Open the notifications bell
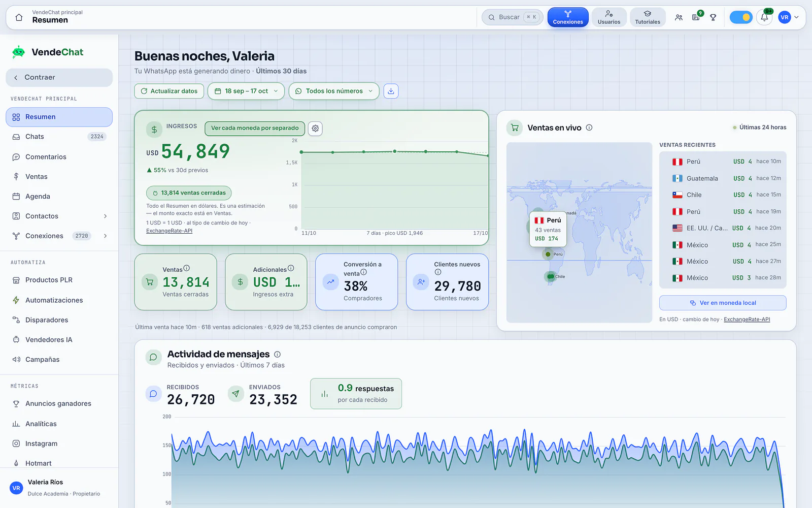The height and width of the screenshot is (508, 812). [x=764, y=17]
